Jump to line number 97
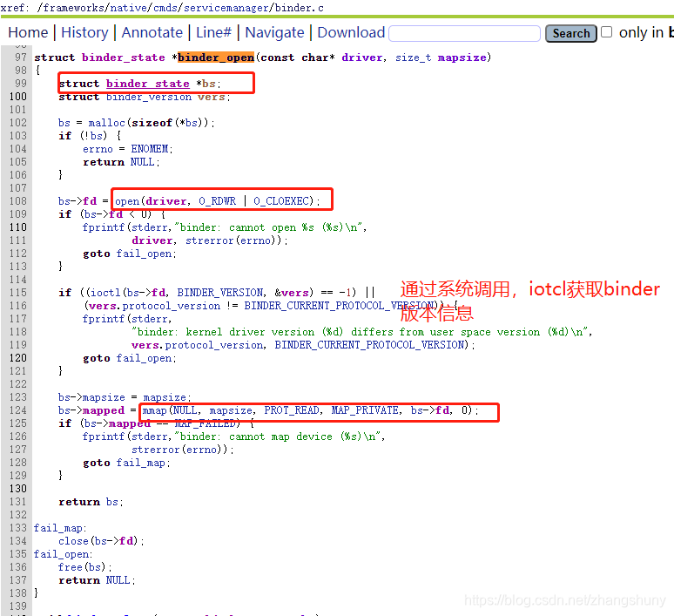Viewport: 674px width, 616px height. tap(21, 58)
